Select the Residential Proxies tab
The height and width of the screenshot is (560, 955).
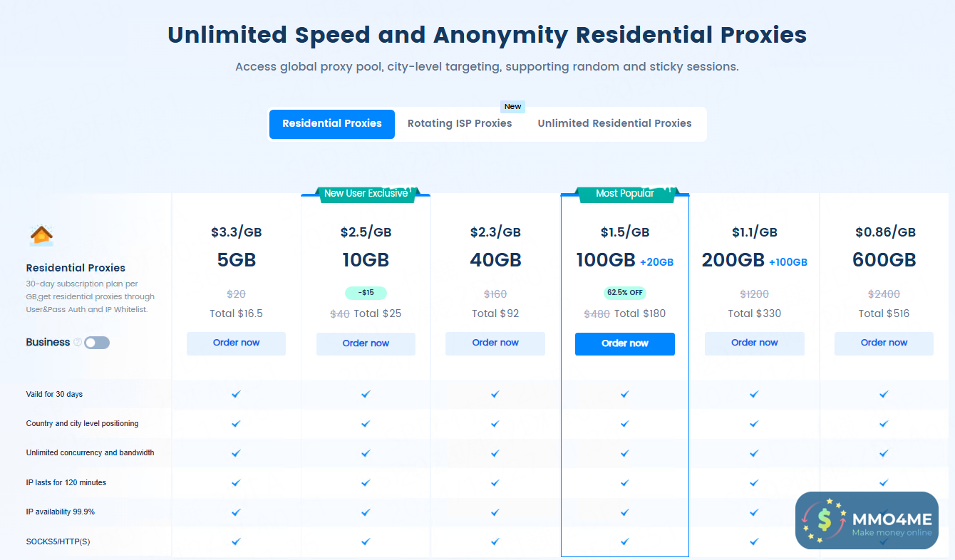[332, 124]
